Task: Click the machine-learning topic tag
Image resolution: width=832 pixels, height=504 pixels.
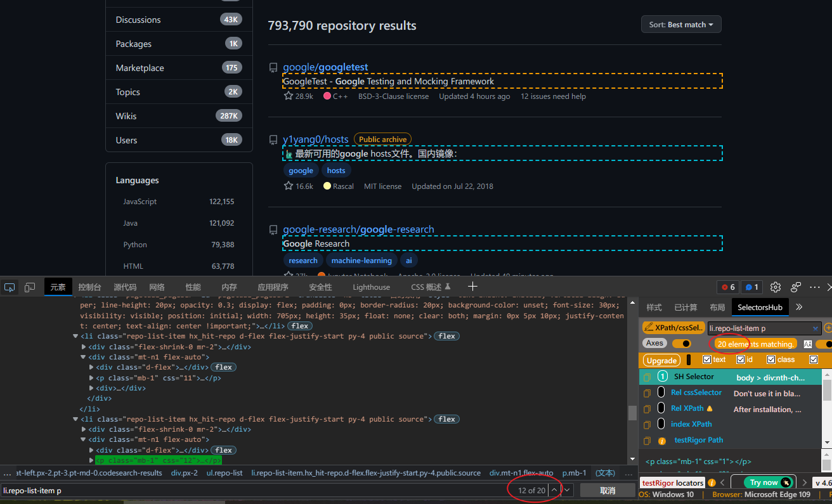Action: pos(361,261)
